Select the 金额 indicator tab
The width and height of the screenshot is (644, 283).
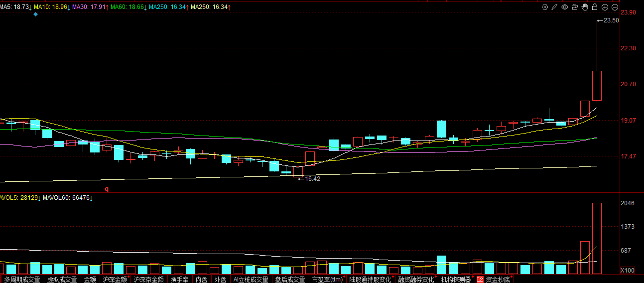[90, 280]
